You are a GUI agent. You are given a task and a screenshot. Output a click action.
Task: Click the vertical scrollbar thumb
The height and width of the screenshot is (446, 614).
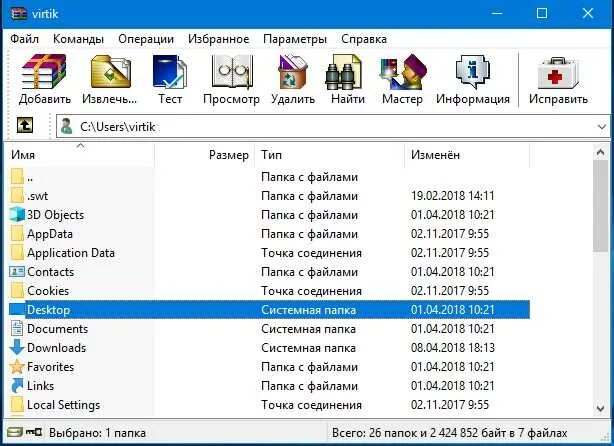[x=600, y=206]
